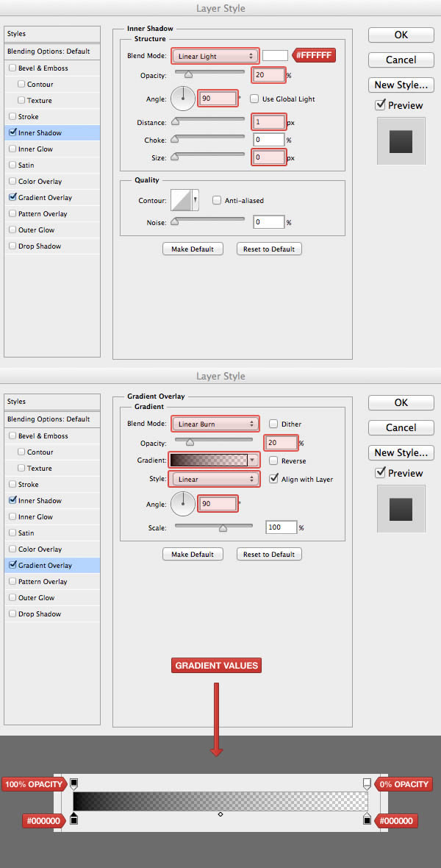Image resolution: width=441 pixels, height=868 pixels.
Task: Enable the Reverse gradient checkbox
Action: click(273, 460)
